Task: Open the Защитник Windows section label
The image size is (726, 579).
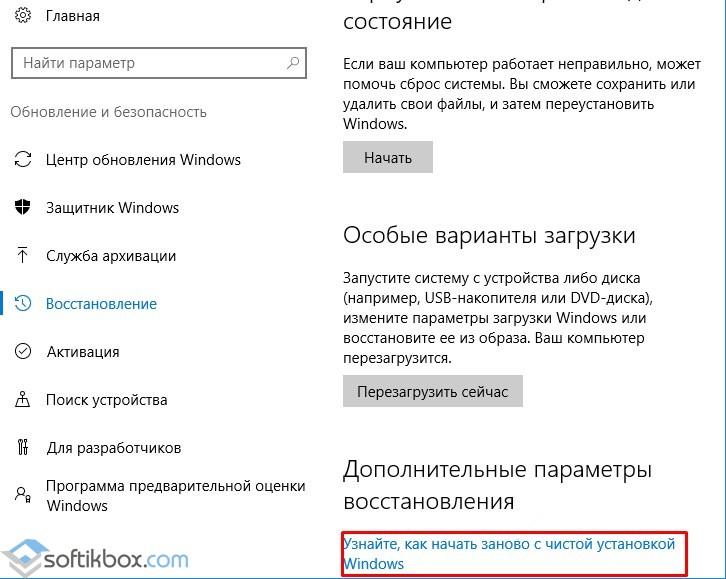Action: pos(112,208)
